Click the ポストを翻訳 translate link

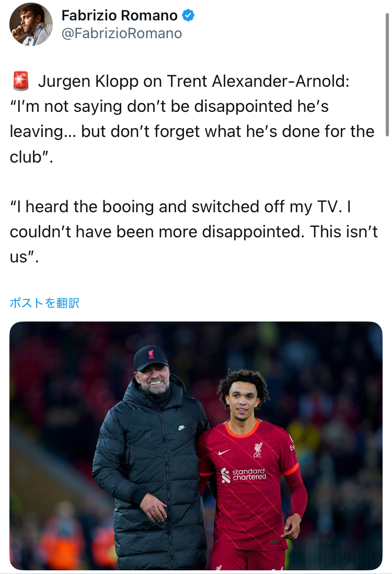pyautogui.click(x=44, y=303)
